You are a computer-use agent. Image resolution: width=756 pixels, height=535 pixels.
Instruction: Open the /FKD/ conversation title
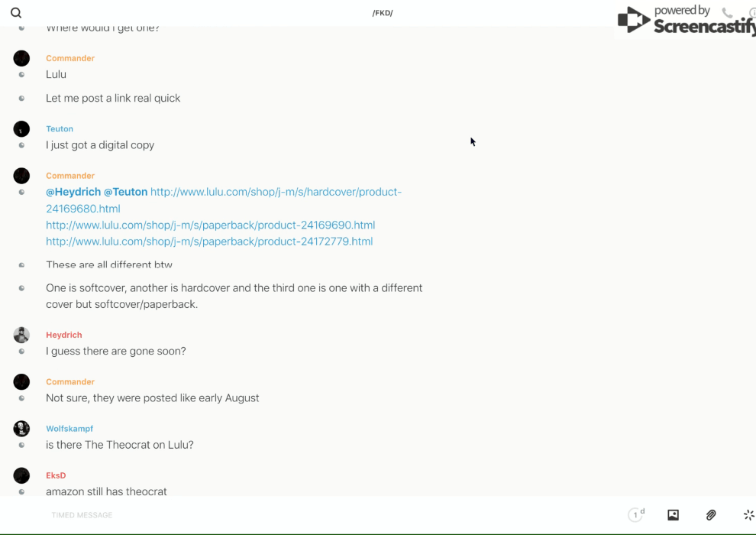pos(383,13)
